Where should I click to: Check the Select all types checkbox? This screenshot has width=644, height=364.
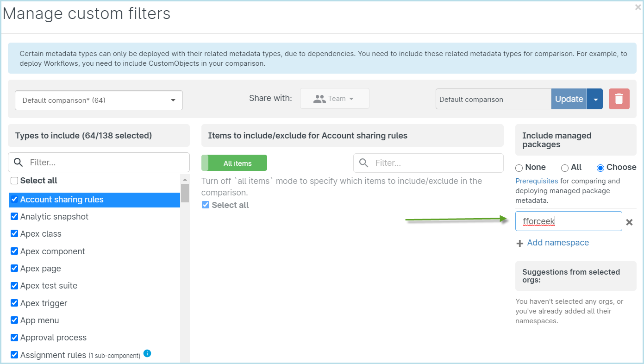tap(14, 181)
